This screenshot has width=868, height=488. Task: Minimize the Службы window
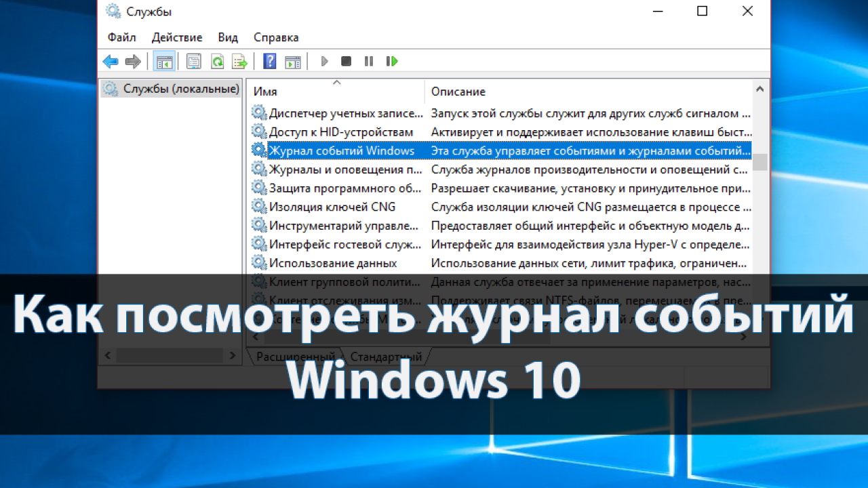point(657,11)
